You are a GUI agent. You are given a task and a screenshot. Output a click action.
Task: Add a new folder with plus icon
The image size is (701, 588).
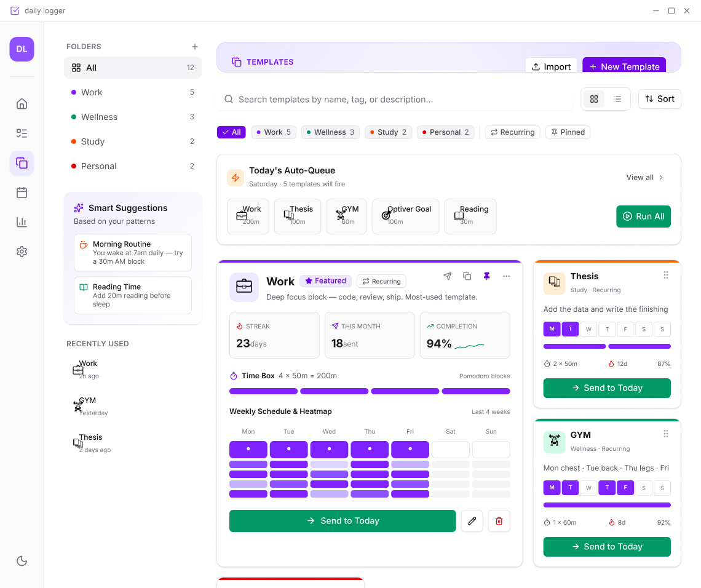(x=194, y=47)
